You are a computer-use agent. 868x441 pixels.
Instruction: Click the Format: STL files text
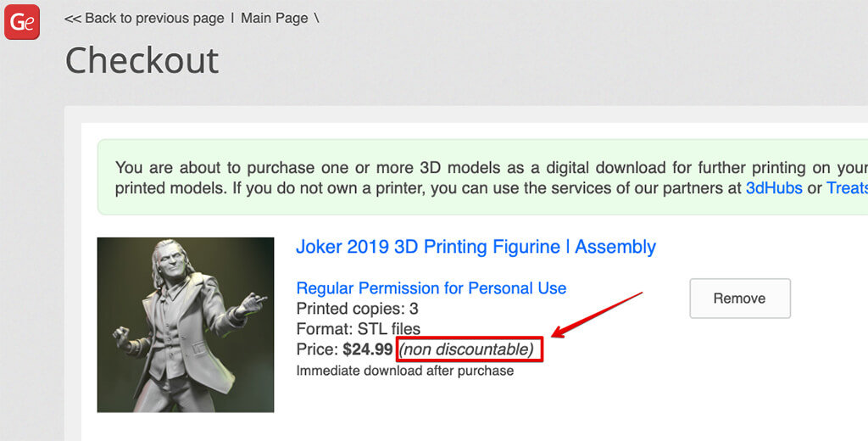click(x=358, y=329)
